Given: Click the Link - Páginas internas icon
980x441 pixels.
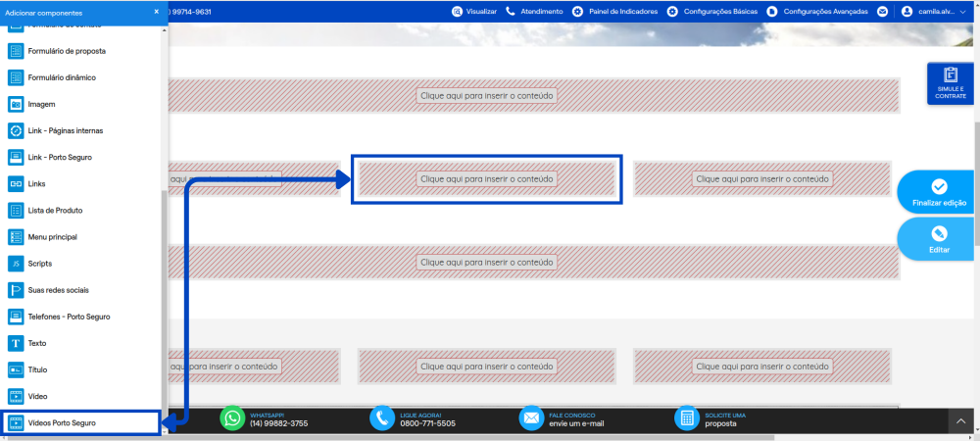Looking at the screenshot, I should 16,130.
